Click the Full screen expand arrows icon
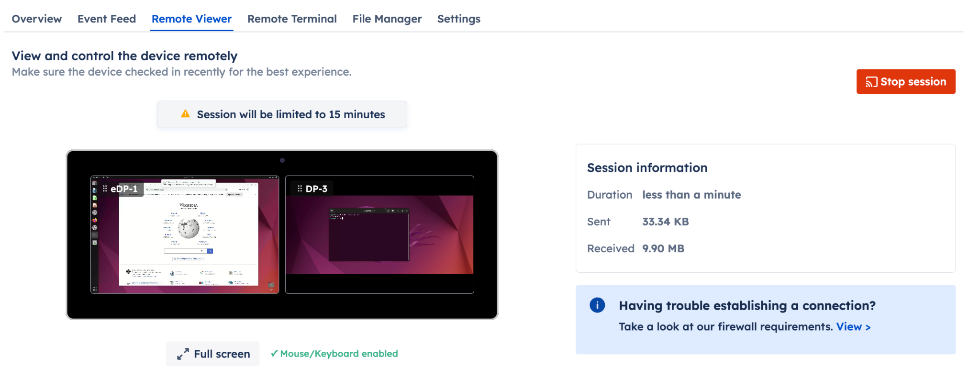 click(x=183, y=354)
